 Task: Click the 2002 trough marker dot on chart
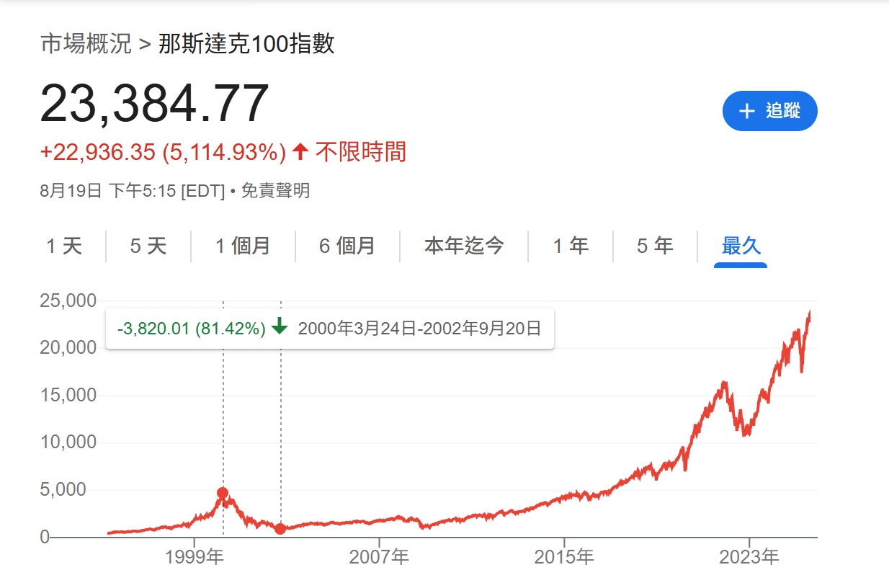[280, 528]
